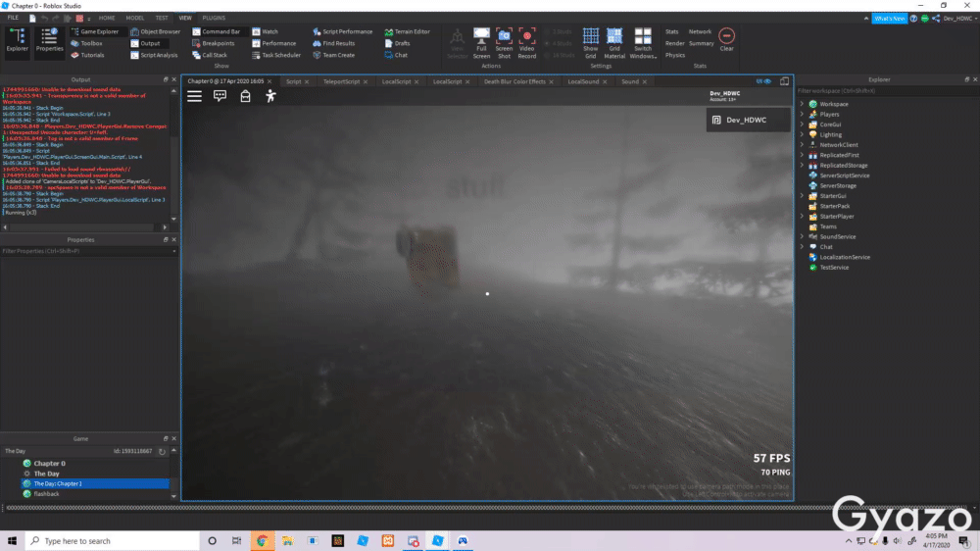
Task: Open Find Results
Action: 334,43
